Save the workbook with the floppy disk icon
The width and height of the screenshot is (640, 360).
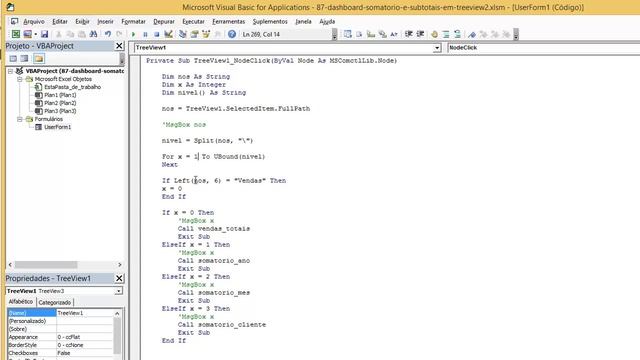[44, 34]
